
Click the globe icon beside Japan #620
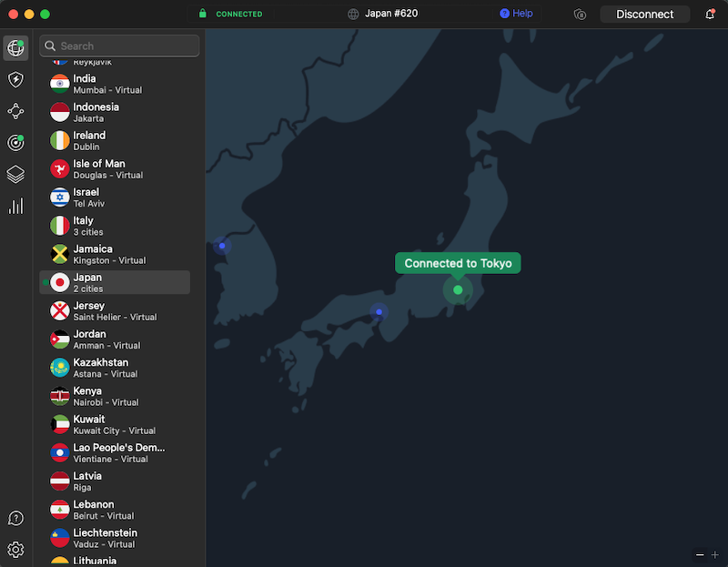coord(353,14)
